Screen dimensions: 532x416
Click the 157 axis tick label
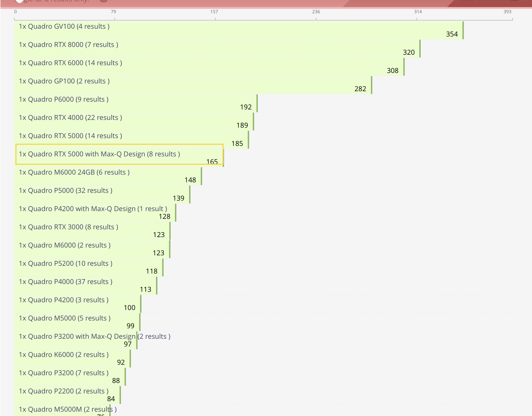(x=214, y=12)
